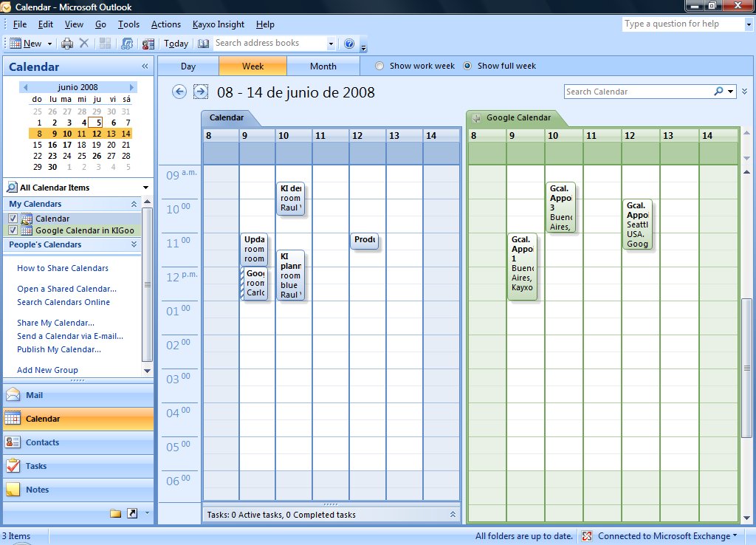
Task: Select the Calendar tab above the week grid
Action: (x=227, y=117)
